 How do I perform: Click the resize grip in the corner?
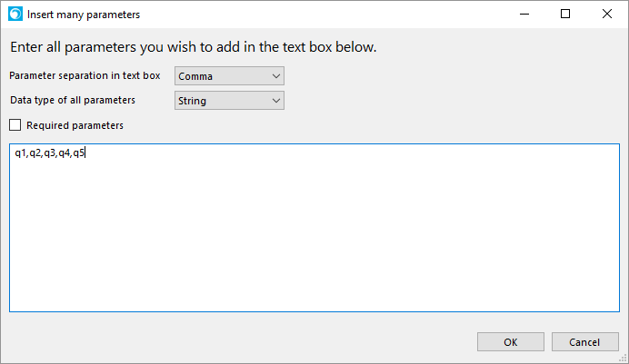click(x=623, y=358)
